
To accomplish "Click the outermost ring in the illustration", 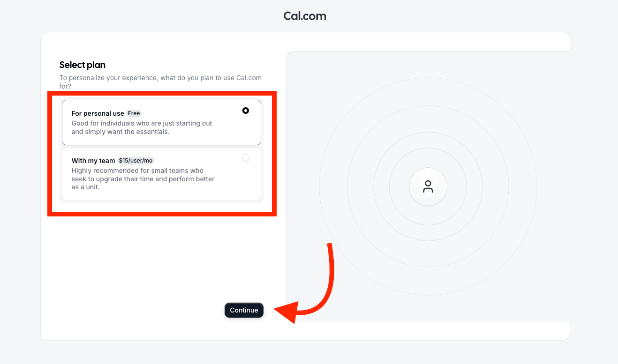I will (428, 79).
